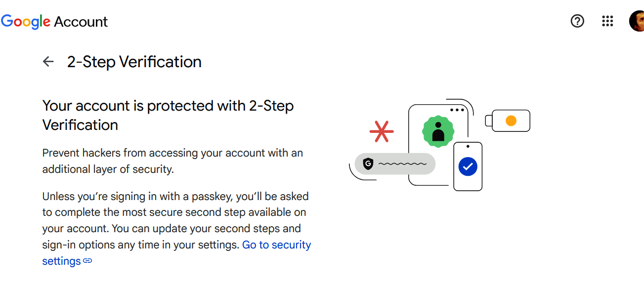Click the link icon after "settings"
The height and width of the screenshot is (285, 644).
pos(88,261)
